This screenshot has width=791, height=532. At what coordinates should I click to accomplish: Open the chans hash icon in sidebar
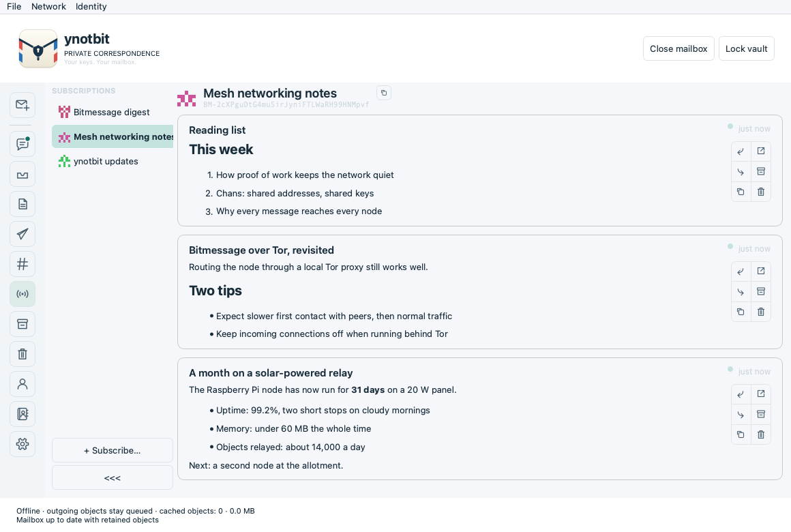point(23,264)
